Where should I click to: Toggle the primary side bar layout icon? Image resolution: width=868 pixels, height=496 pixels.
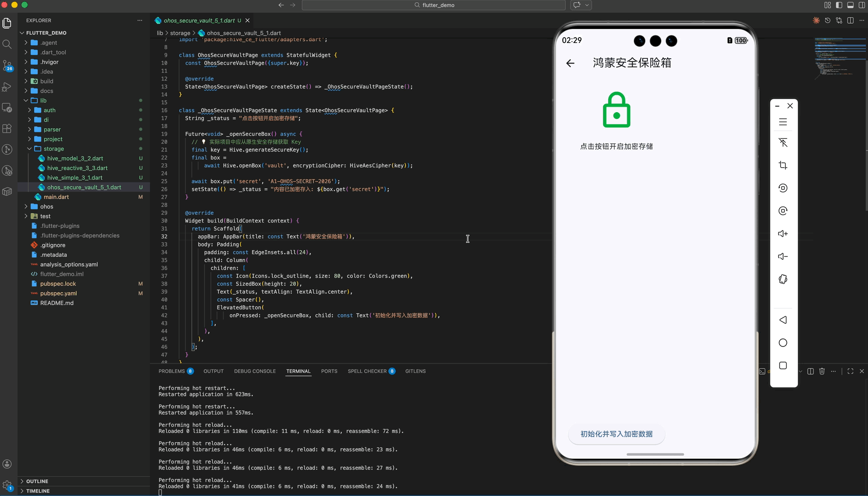coord(839,5)
